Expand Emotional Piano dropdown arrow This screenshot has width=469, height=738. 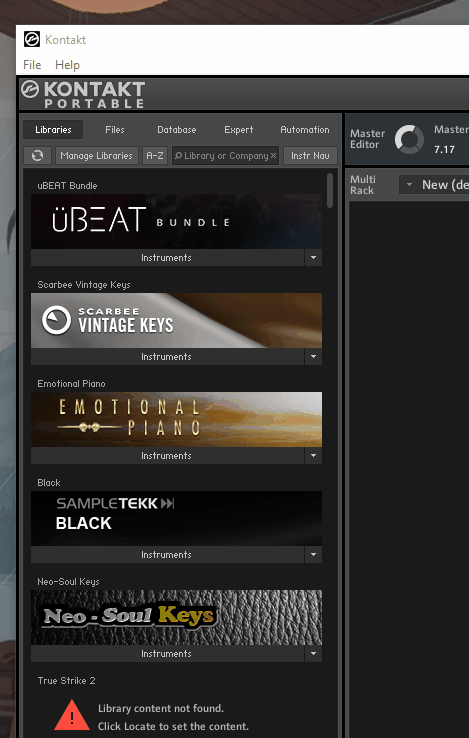313,456
